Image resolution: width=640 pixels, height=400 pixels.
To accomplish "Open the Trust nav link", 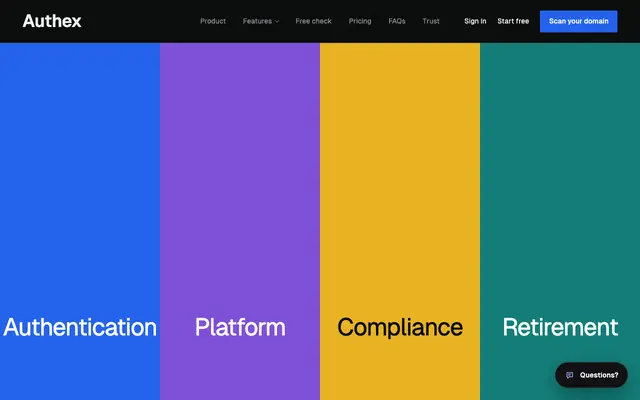I will pos(431,21).
